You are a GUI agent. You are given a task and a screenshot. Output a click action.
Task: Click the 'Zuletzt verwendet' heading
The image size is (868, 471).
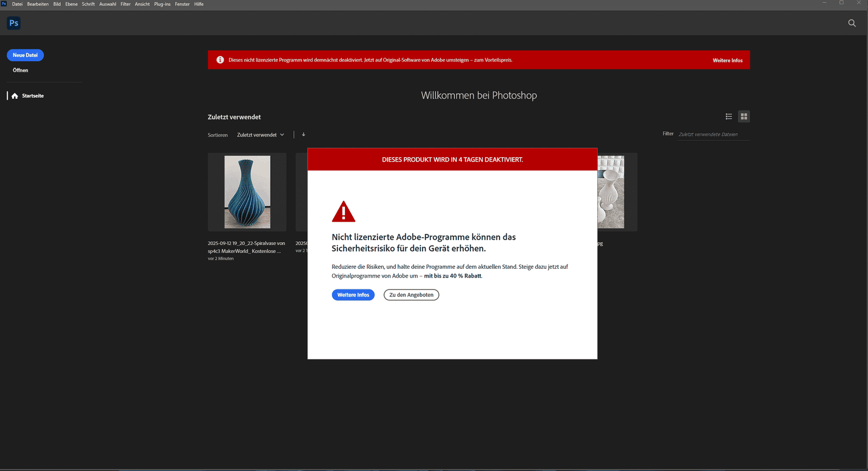pyautogui.click(x=234, y=117)
